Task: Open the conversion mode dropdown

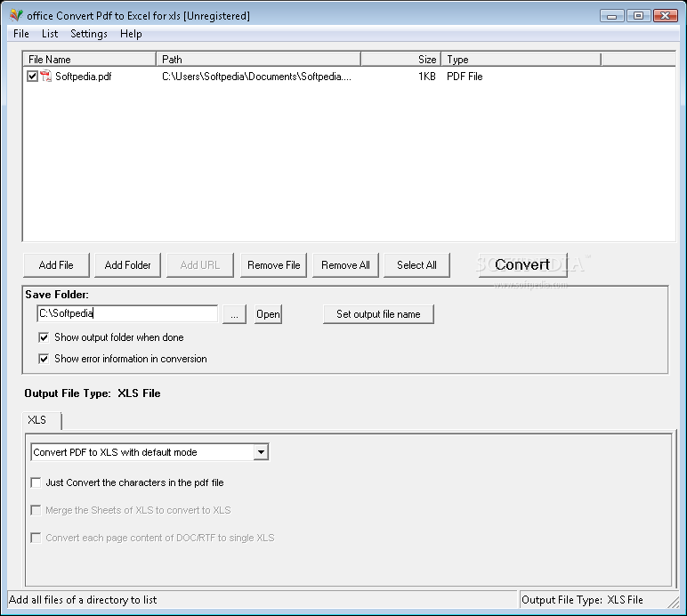Action: coord(261,452)
